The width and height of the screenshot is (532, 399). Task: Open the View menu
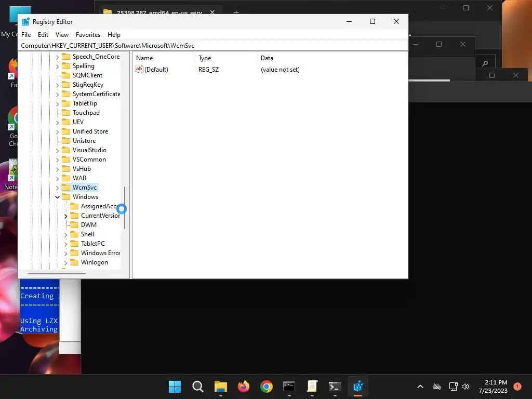pyautogui.click(x=62, y=35)
